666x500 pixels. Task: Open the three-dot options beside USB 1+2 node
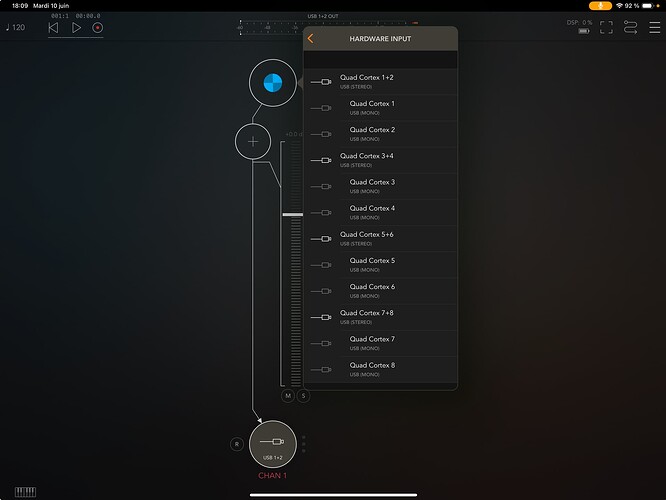click(x=304, y=443)
